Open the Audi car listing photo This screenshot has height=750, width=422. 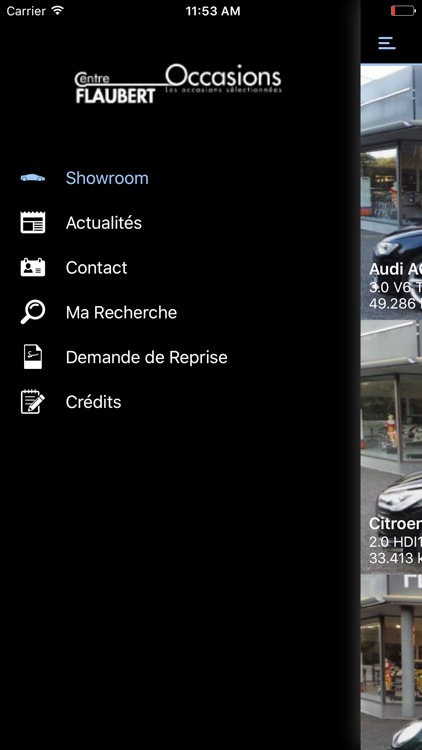pos(391,191)
